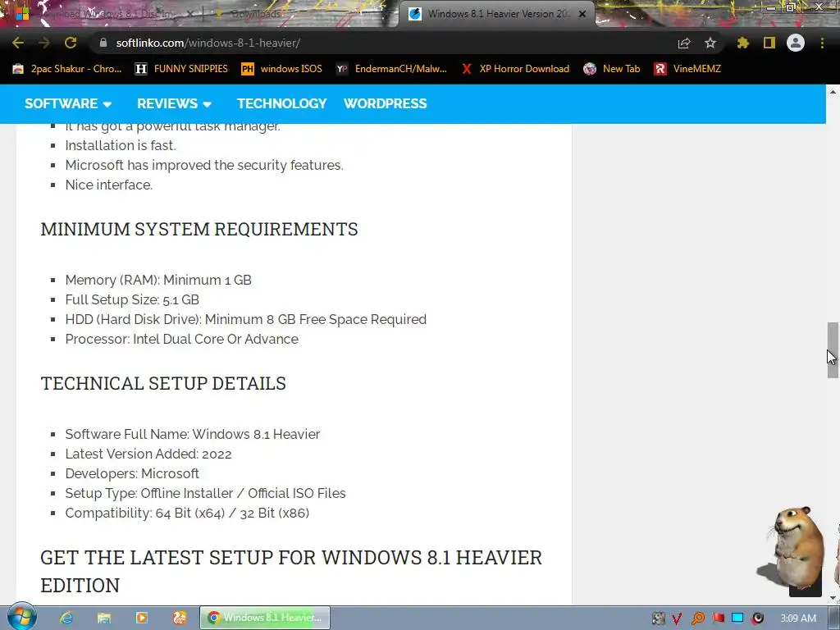
Task: Open the Chrome extensions puzzle menu
Action: [x=743, y=43]
